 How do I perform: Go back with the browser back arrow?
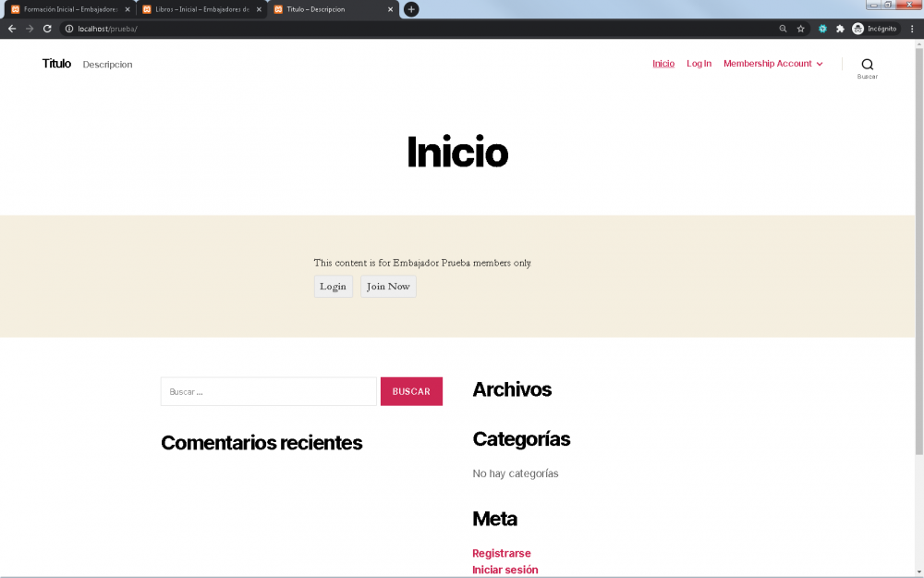12,29
